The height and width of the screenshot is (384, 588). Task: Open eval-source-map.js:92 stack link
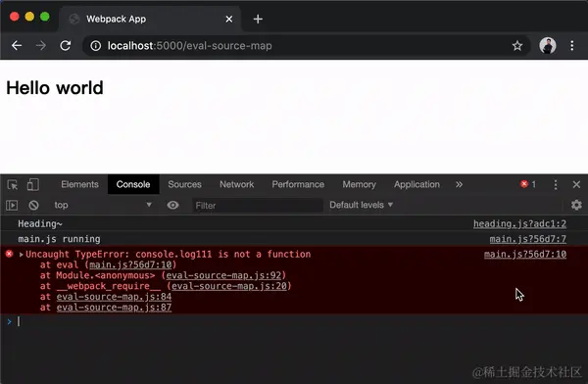tap(223, 275)
